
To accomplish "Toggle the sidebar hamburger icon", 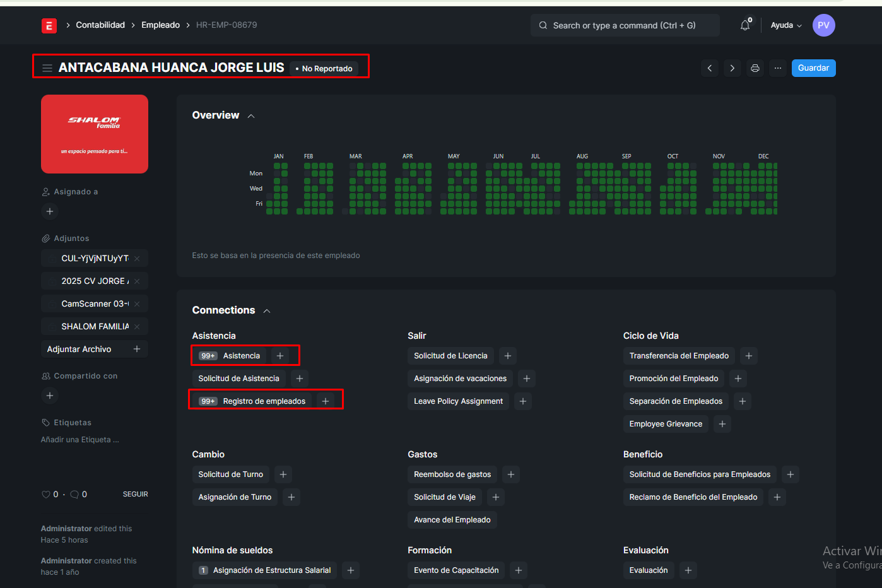I will pyautogui.click(x=47, y=68).
